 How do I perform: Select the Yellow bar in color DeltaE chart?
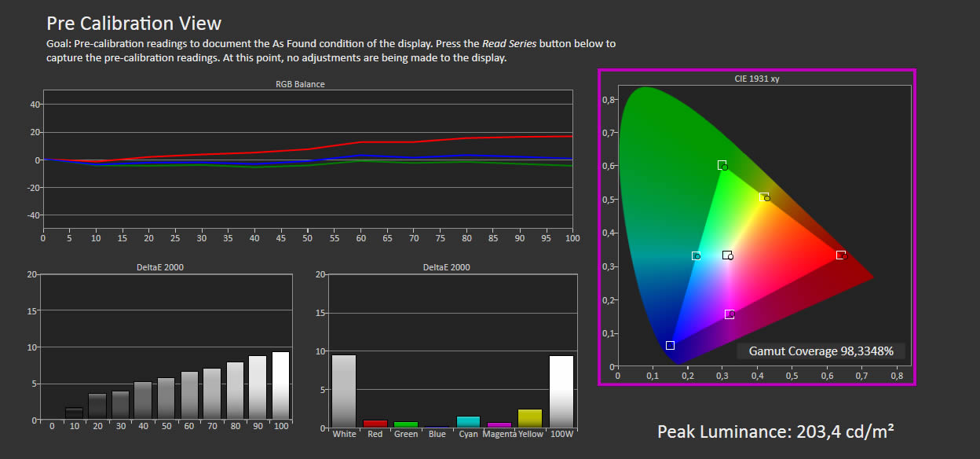(x=530, y=418)
